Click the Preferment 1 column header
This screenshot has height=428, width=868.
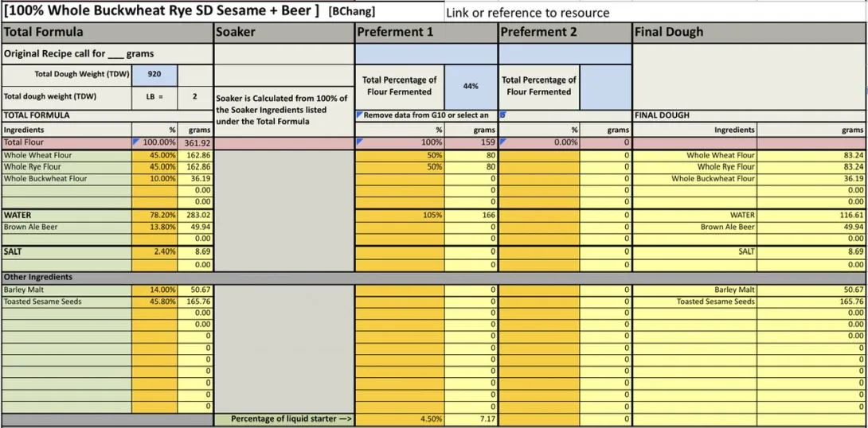click(x=426, y=33)
